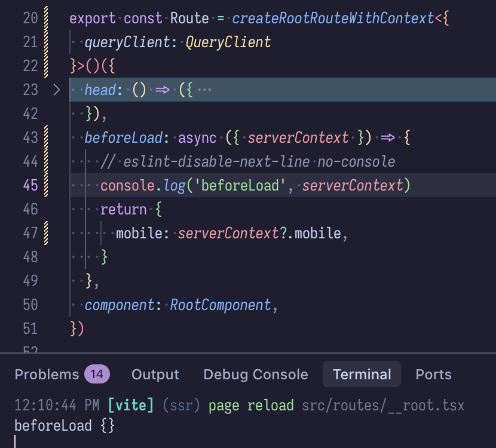Click line number 43 in gutter

[x=30, y=137]
